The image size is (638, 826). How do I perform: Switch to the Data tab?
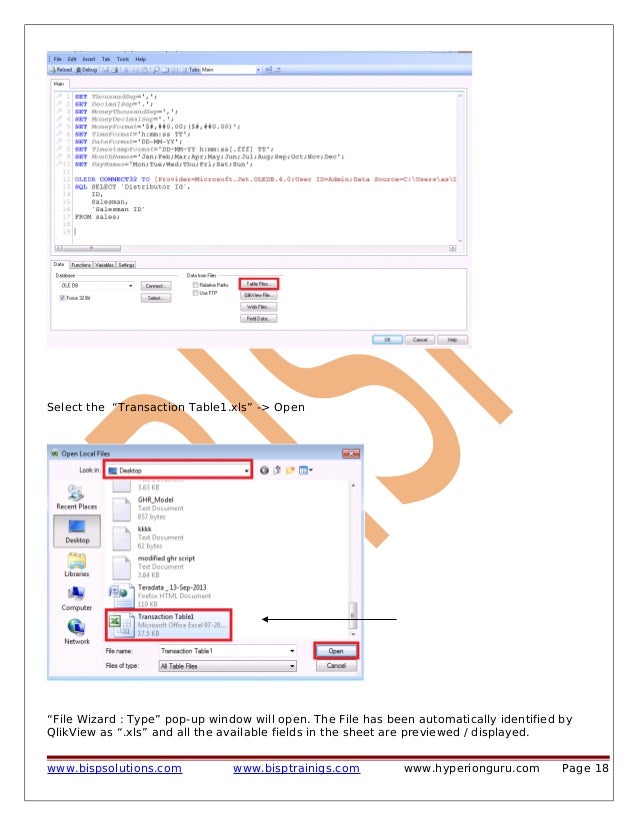point(59,264)
